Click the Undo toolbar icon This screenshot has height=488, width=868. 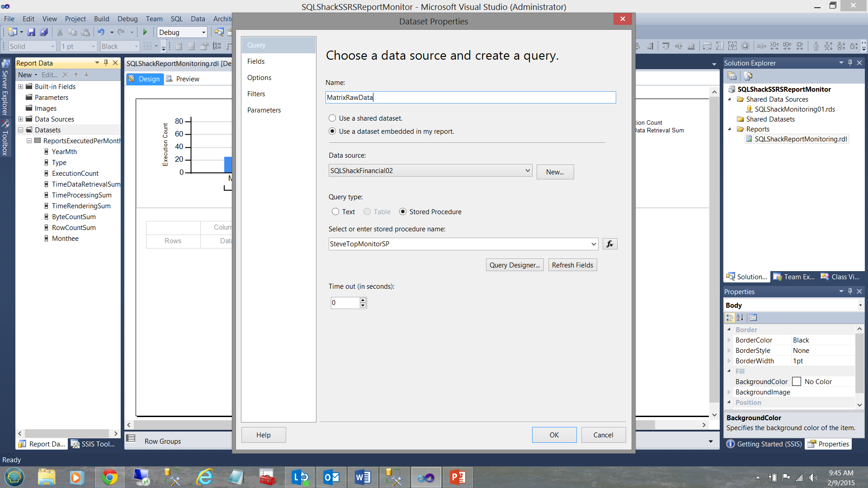tap(101, 32)
